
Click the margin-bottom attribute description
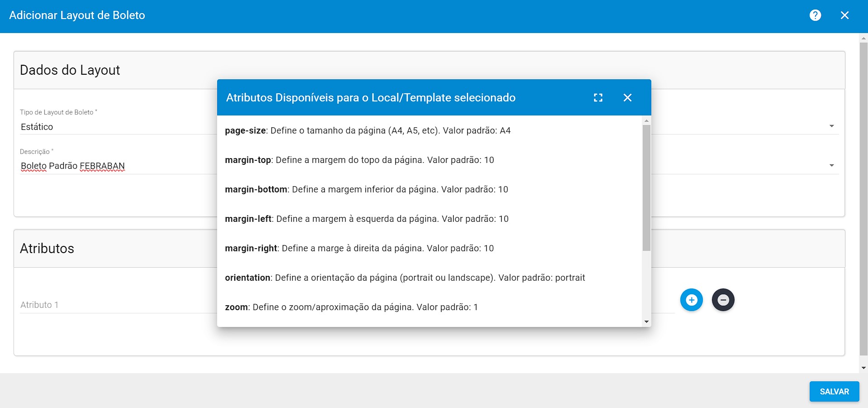366,189
